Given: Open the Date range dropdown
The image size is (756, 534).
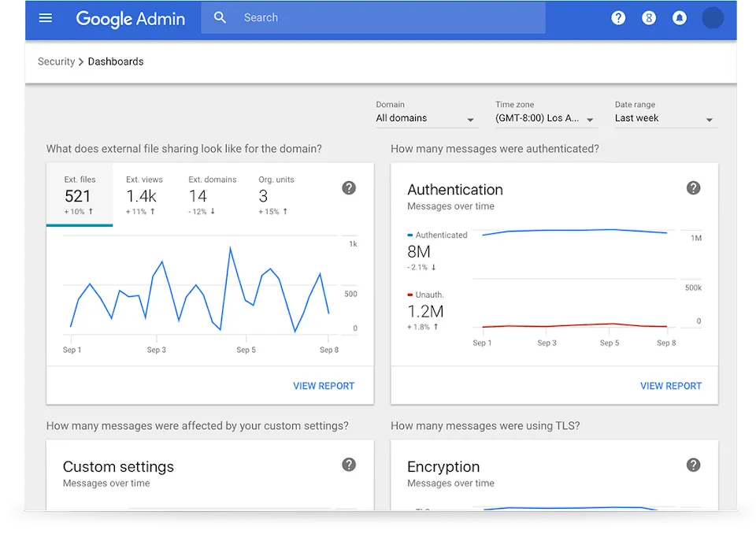Looking at the screenshot, I should (666, 119).
